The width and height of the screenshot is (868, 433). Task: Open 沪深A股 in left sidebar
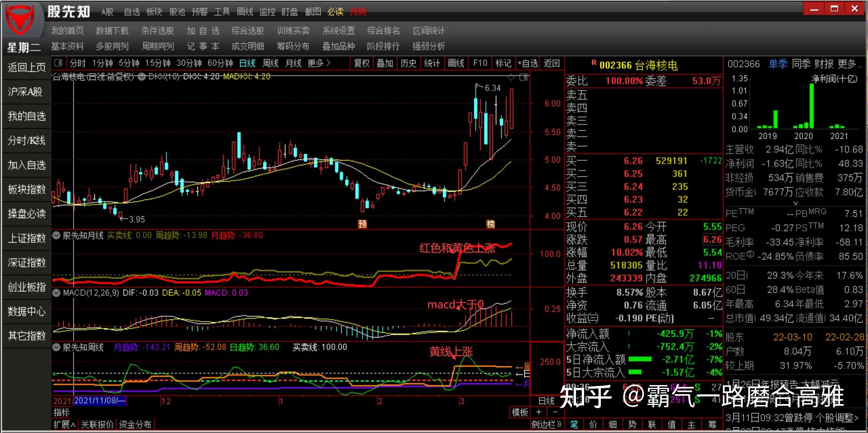point(27,92)
